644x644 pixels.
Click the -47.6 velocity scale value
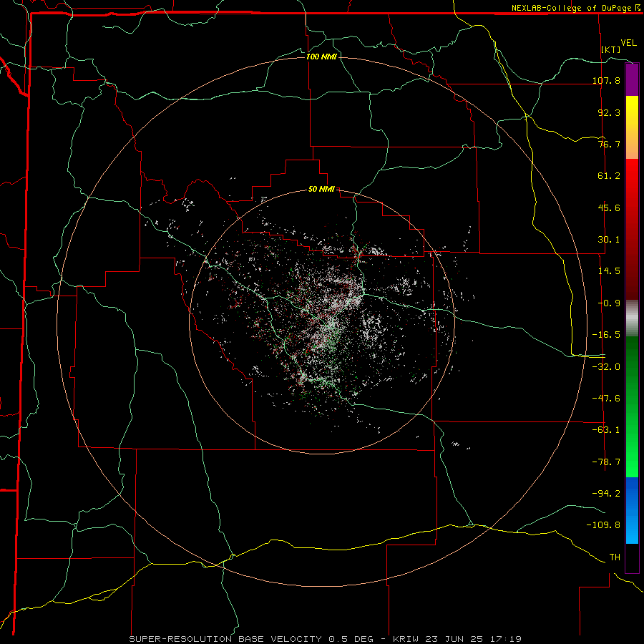(606, 399)
